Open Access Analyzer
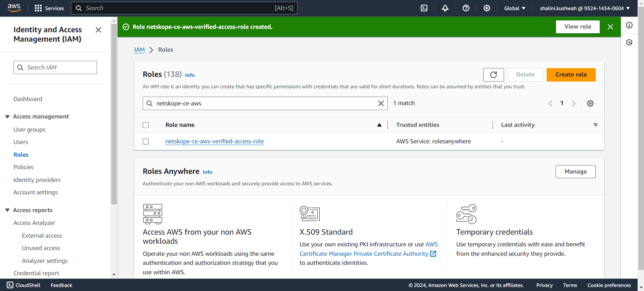Screen dimensions: 644x291 click(x=34, y=223)
